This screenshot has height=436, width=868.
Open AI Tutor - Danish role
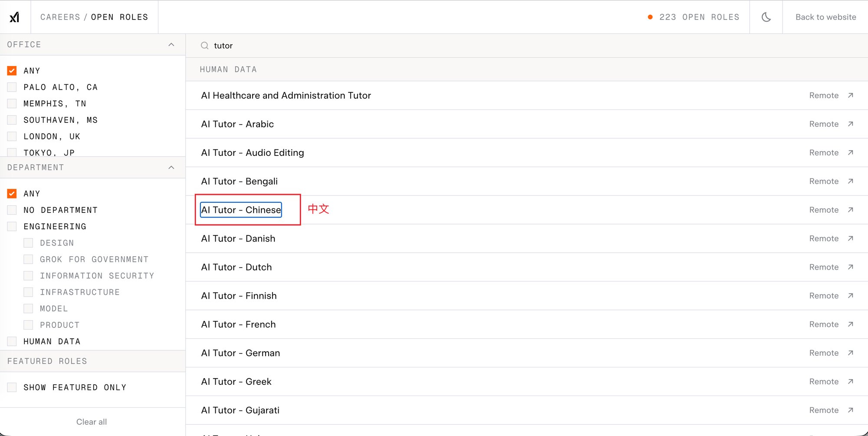(238, 238)
